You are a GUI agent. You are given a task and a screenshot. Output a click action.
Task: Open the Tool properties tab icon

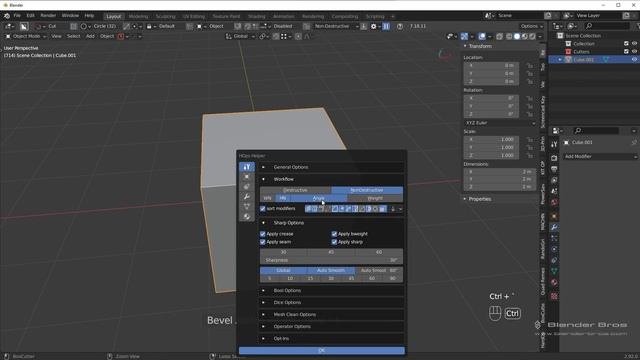(554, 144)
